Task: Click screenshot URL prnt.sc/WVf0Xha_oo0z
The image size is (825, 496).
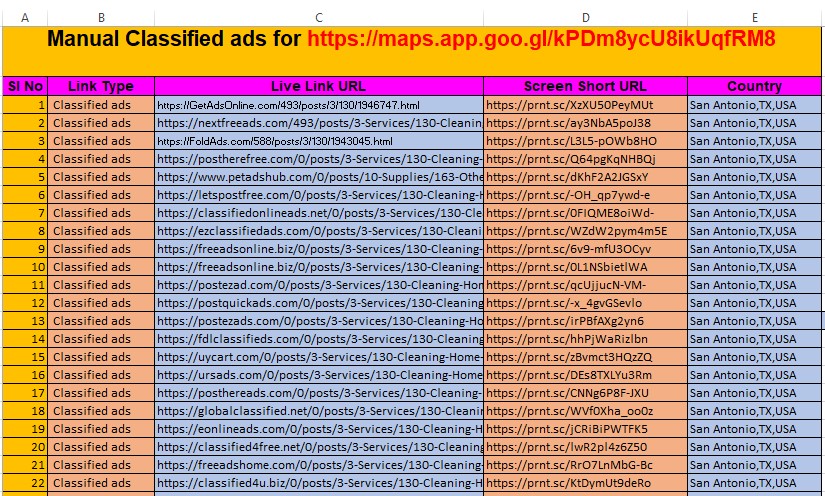Action: click(569, 411)
